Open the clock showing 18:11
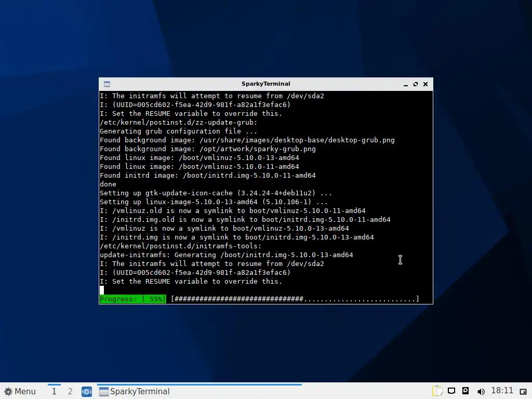The height and width of the screenshot is (399, 532). pyautogui.click(x=502, y=391)
